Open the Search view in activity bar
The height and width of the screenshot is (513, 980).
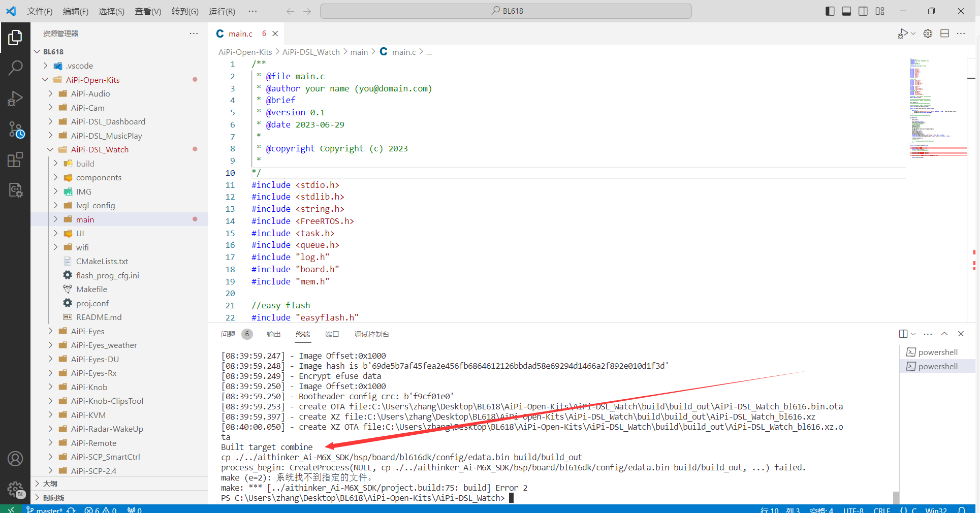(15, 68)
